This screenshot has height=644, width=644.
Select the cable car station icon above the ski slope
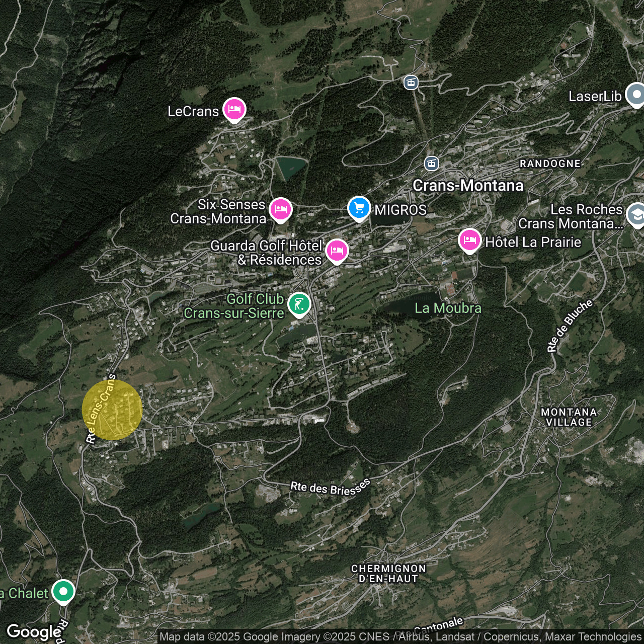(411, 83)
